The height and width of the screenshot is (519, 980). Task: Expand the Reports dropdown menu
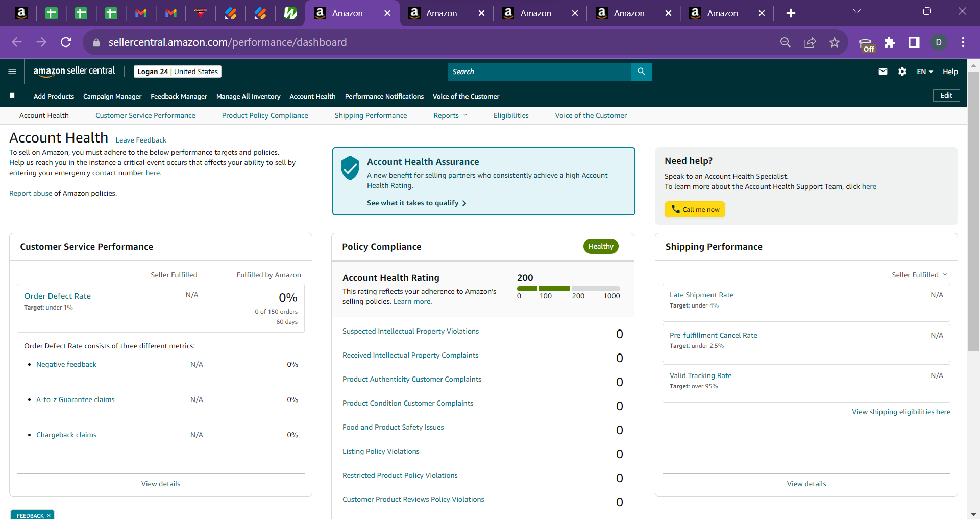pyautogui.click(x=450, y=115)
